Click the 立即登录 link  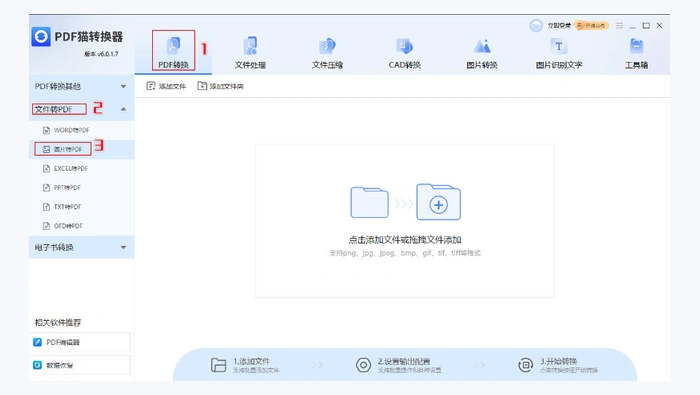coord(559,25)
